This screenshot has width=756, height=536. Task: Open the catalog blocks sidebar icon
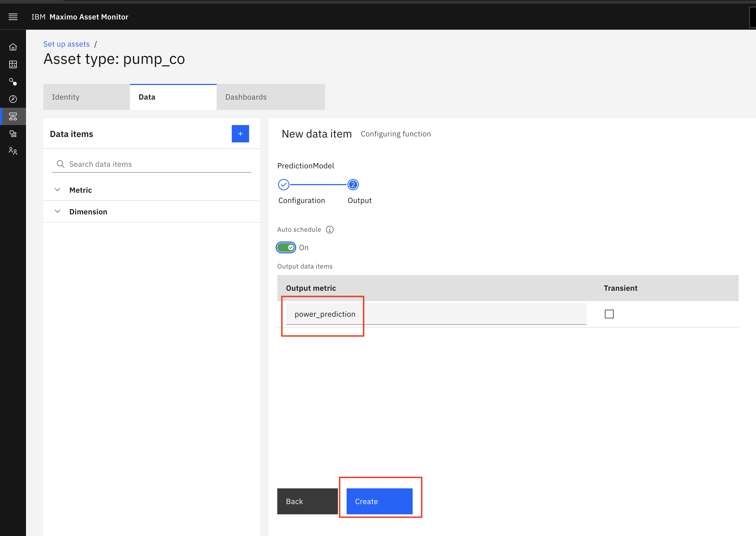13,134
